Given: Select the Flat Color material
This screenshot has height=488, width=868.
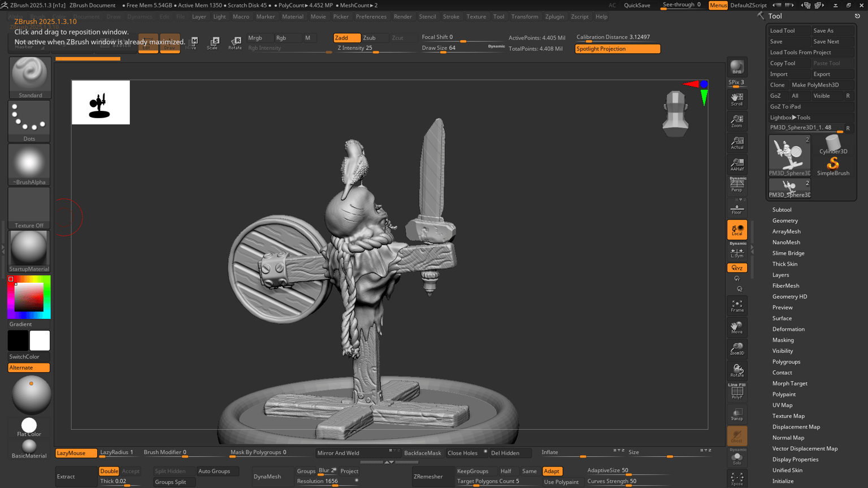Looking at the screenshot, I should point(29,427).
